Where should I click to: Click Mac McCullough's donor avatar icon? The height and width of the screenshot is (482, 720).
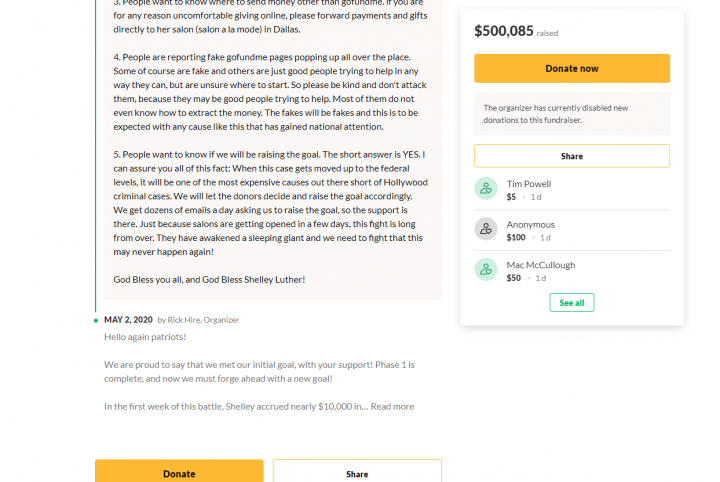point(486,269)
